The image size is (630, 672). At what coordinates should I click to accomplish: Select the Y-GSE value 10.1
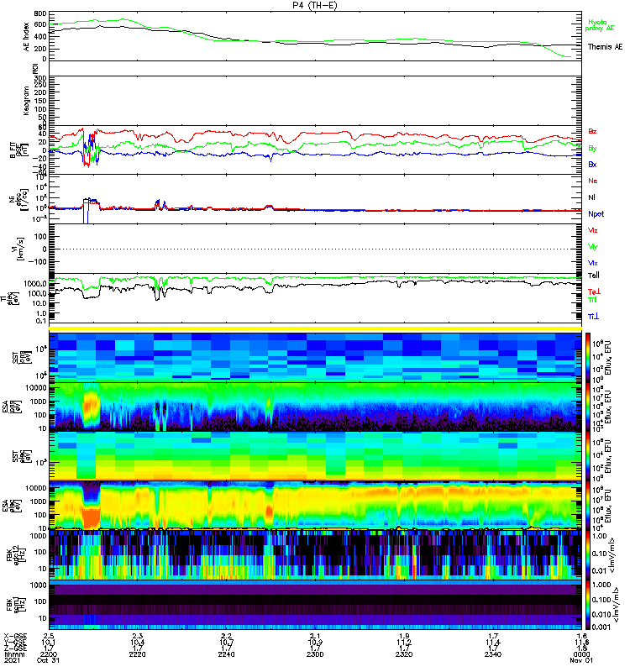48,643
